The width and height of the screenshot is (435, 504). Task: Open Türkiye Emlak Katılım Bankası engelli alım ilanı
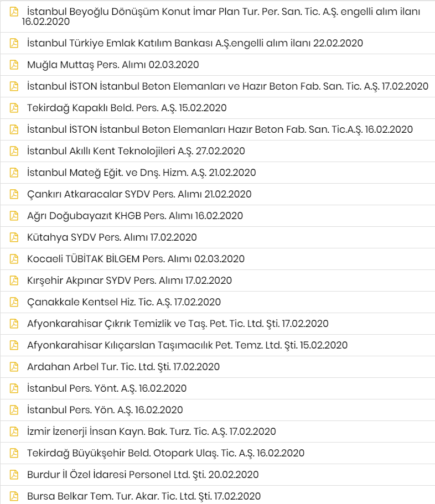[195, 43]
